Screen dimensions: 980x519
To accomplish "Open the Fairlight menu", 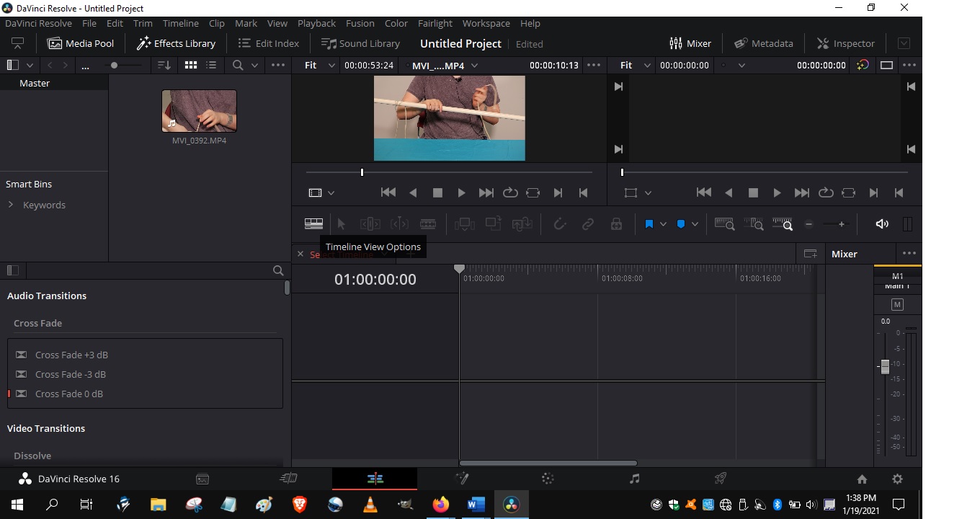I will tap(435, 23).
